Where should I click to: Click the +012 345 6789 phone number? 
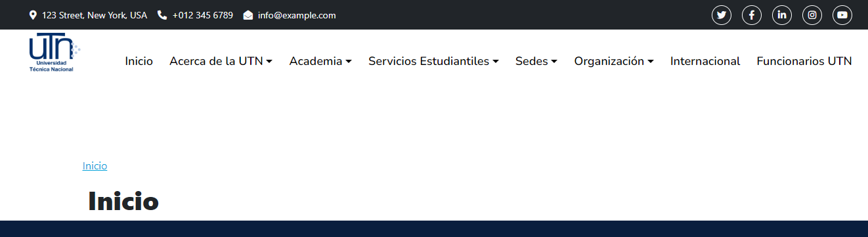pyautogui.click(x=203, y=15)
